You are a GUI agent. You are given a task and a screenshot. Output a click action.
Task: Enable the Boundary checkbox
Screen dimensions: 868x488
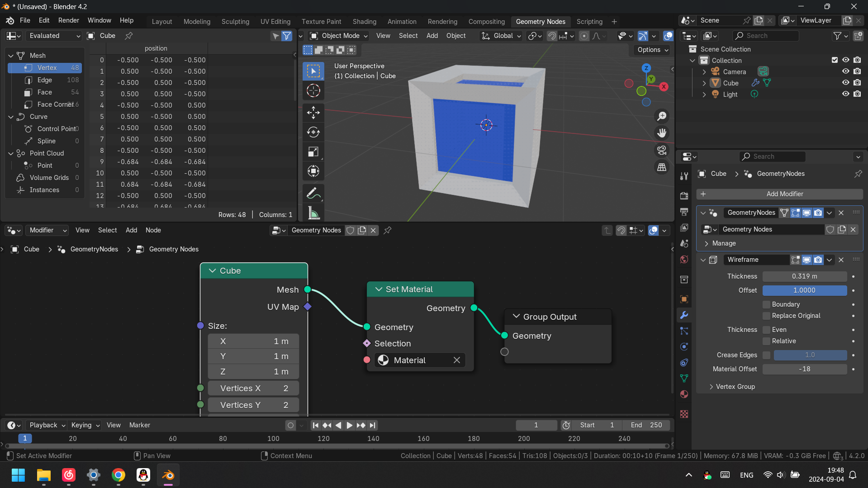tap(766, 304)
